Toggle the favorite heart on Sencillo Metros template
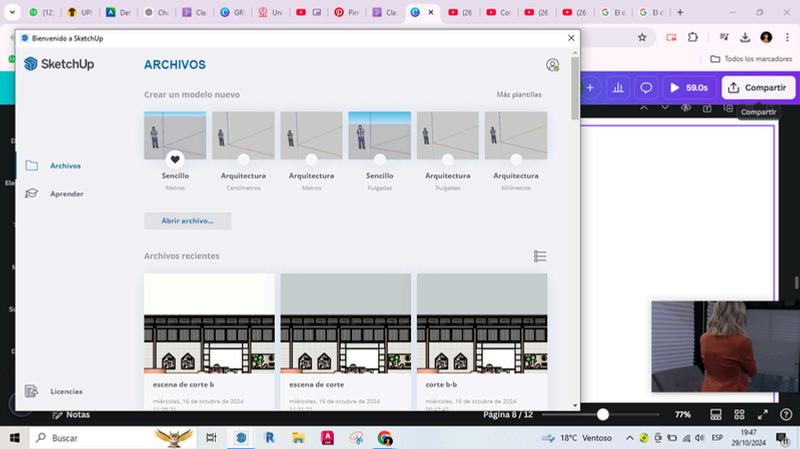 pyautogui.click(x=175, y=159)
